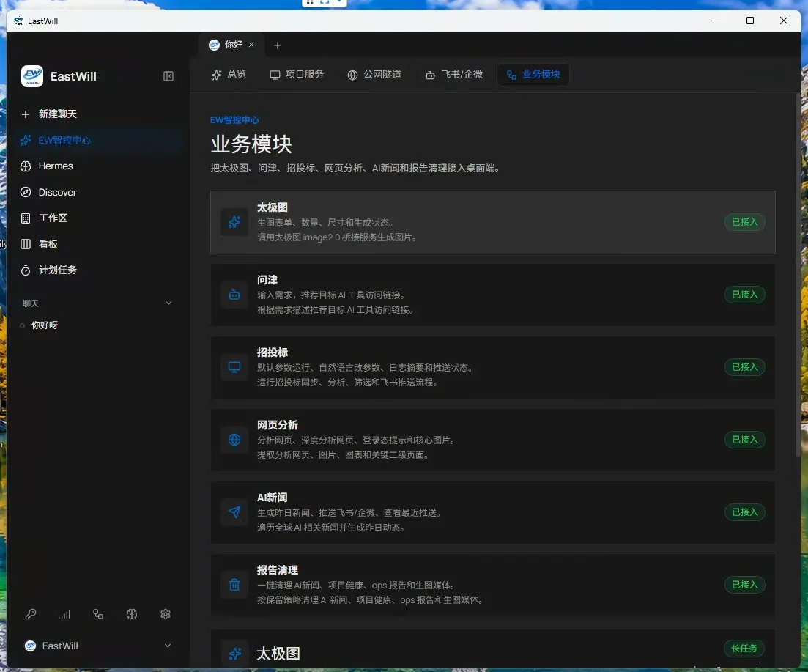Viewport: 808px width, 672px height.
Task: Click the globe icon of 网页分析 module
Action: [234, 440]
